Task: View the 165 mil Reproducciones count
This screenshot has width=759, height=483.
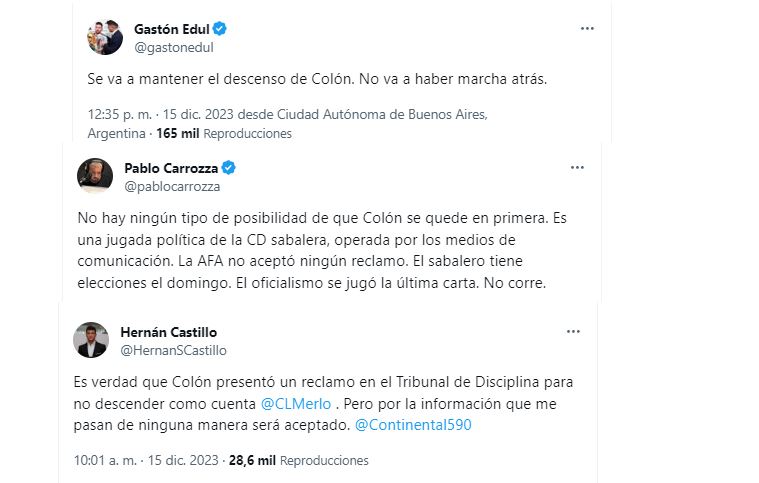Action: tap(224, 134)
